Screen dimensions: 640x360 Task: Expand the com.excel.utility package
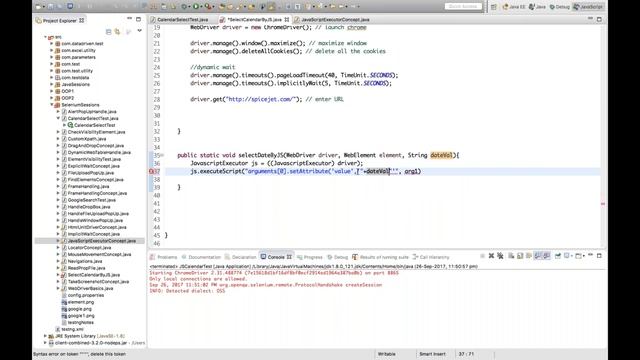(x=52, y=51)
